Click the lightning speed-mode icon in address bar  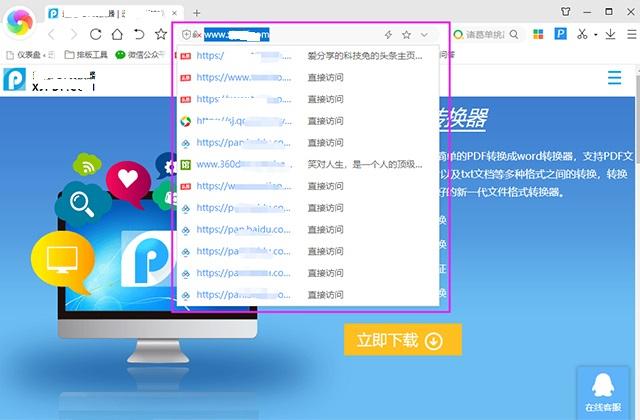coord(388,35)
